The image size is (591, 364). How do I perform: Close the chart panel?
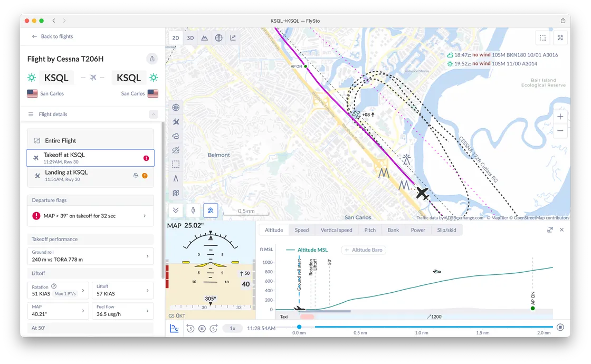561,230
